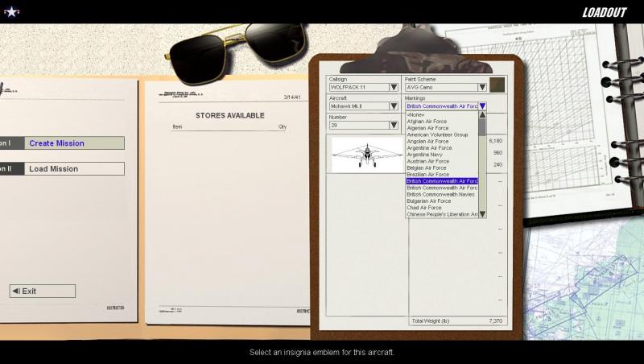Click the markings list scroll-down arrow
Image resolution: width=644 pixels, height=364 pixels.
pos(482,214)
